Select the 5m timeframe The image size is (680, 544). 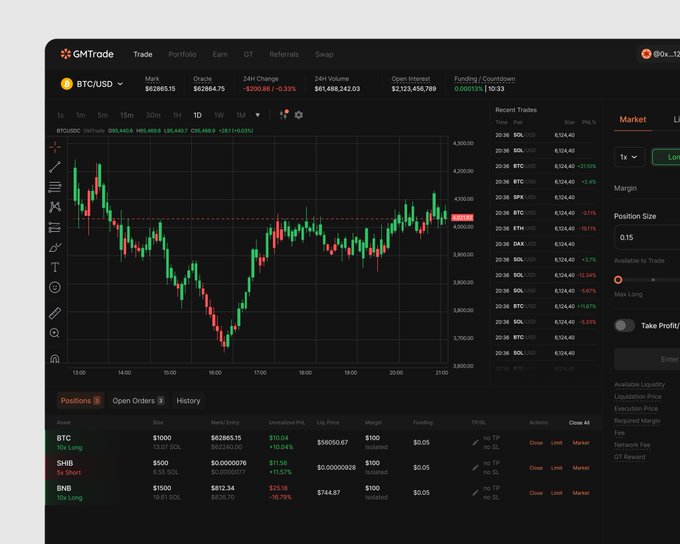pos(102,115)
